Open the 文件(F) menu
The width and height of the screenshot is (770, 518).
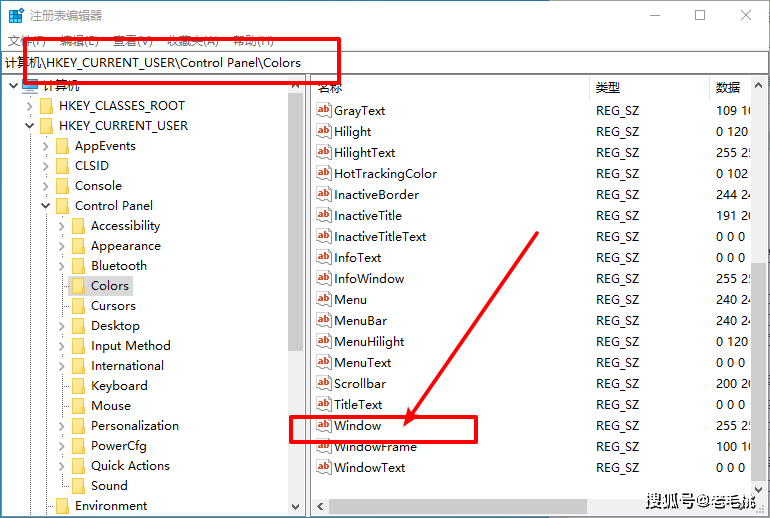[x=27, y=40]
